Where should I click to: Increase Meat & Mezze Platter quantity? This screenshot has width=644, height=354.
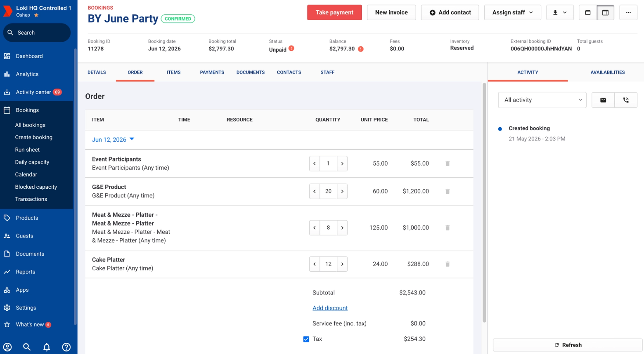point(342,228)
